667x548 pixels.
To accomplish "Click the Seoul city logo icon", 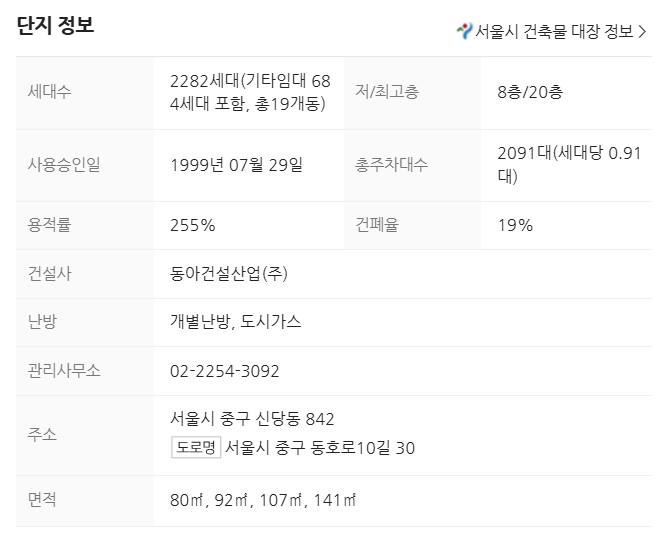I will [464, 31].
